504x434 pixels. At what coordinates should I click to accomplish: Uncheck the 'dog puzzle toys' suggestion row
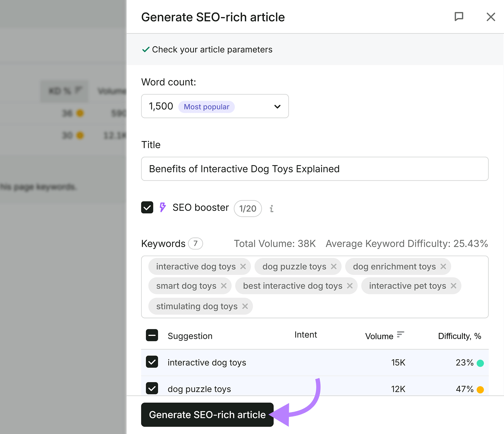pyautogui.click(x=152, y=388)
